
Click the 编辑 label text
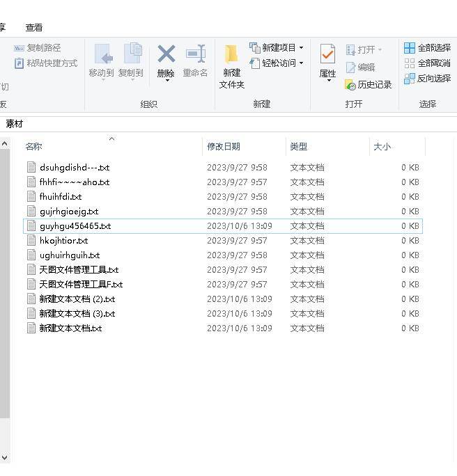tap(366, 68)
